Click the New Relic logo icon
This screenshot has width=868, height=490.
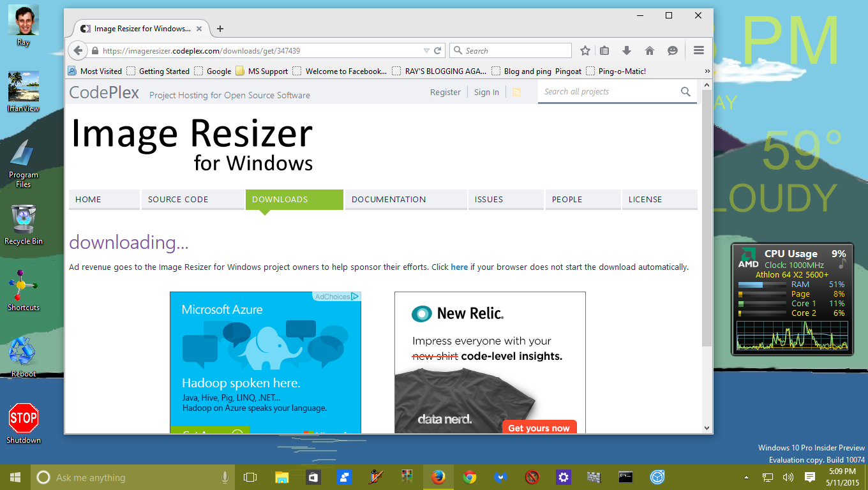(420, 313)
